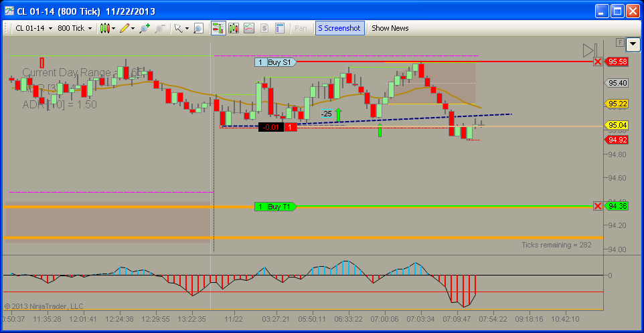Click the NinjaTrader chart window title icon
The width and height of the screenshot is (644, 333).
click(9, 11)
